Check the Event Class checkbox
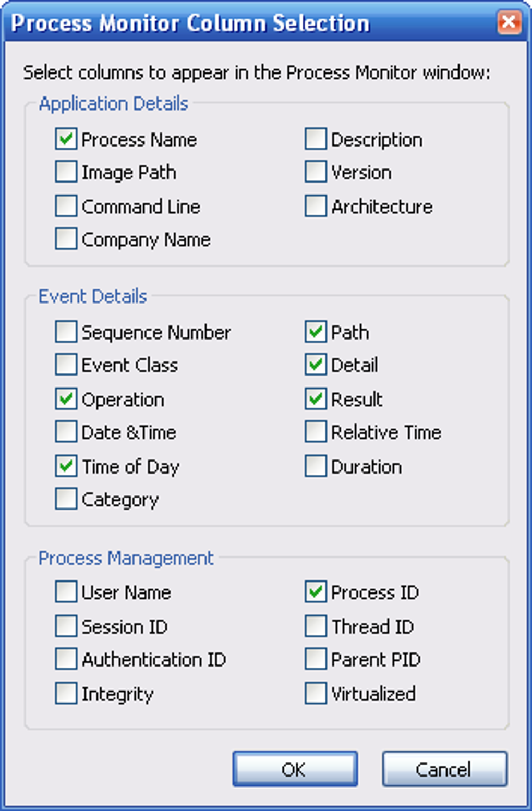The width and height of the screenshot is (532, 811). pos(65,365)
